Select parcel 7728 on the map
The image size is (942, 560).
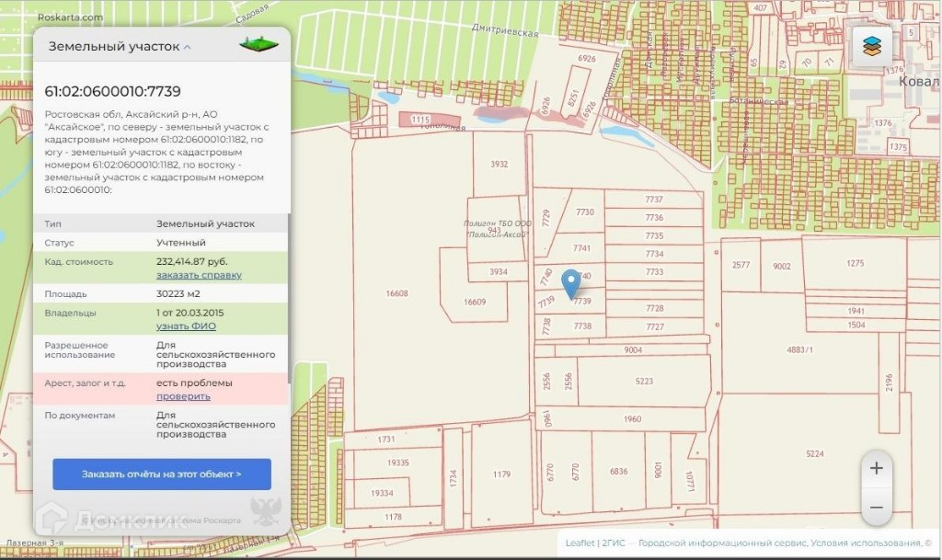[655, 309]
